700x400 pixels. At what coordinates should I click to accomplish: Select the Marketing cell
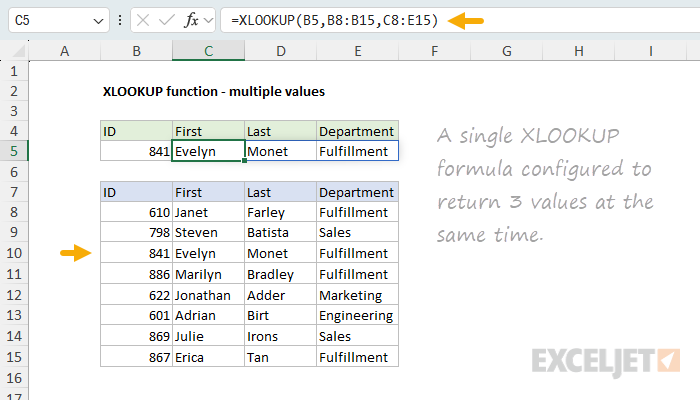pos(358,295)
